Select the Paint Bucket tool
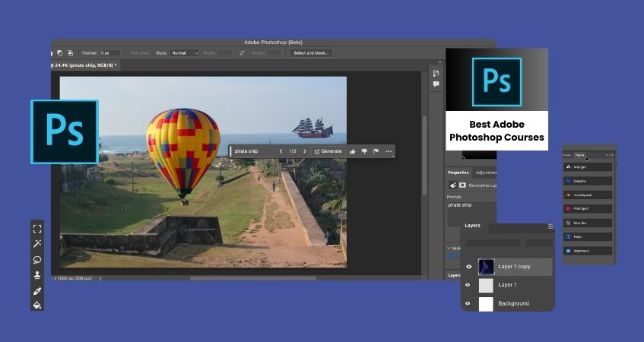 coord(37,305)
